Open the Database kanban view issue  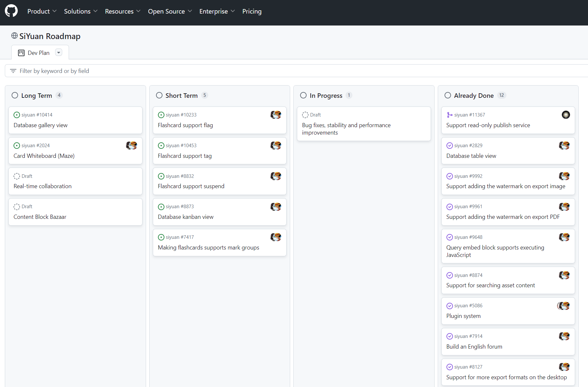click(x=186, y=217)
